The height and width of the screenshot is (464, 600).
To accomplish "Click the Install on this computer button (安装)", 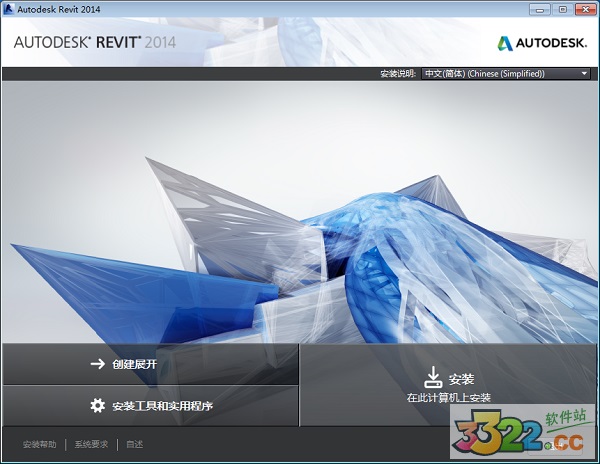I will click(448, 384).
